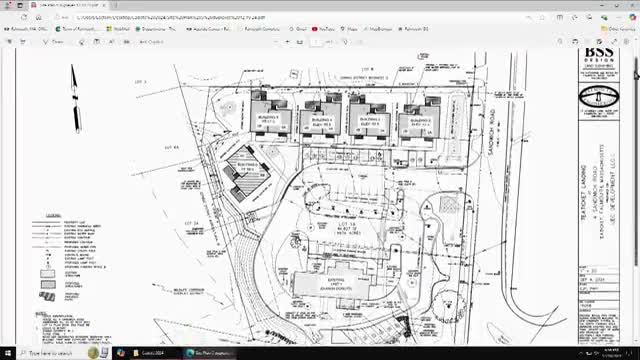Go to the browser home page

(38, 18)
